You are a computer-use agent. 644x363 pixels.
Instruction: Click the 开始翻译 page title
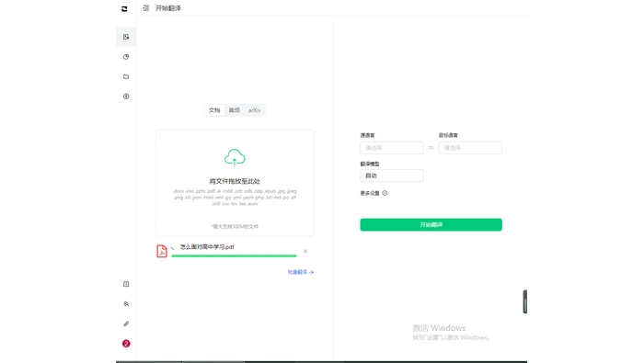point(168,8)
